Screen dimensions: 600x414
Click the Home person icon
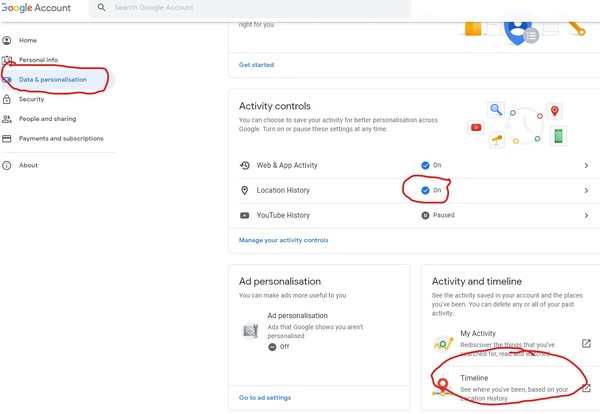click(x=7, y=40)
